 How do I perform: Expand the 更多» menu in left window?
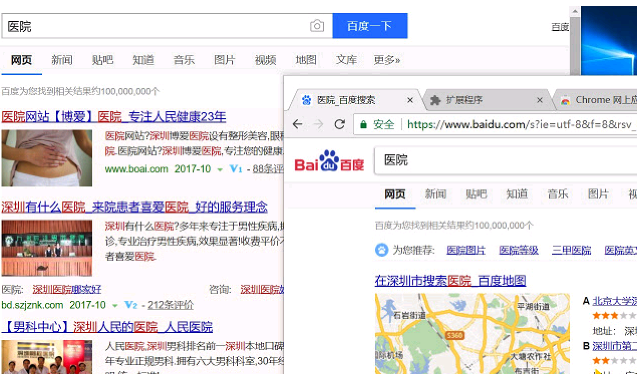[x=387, y=60]
